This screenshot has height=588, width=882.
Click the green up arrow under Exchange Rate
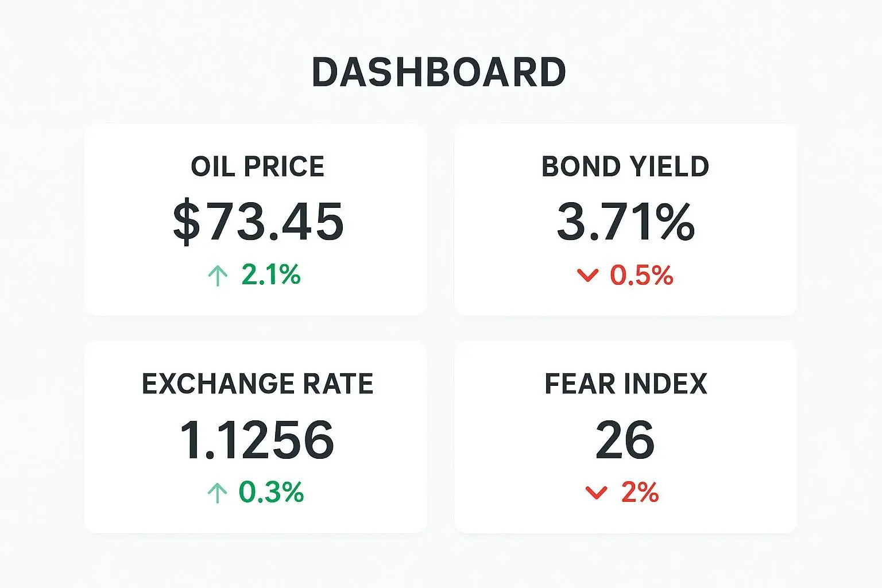[217, 493]
